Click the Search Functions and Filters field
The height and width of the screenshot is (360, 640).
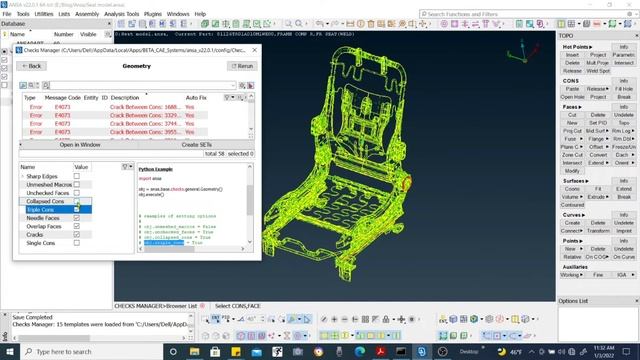[527, 14]
